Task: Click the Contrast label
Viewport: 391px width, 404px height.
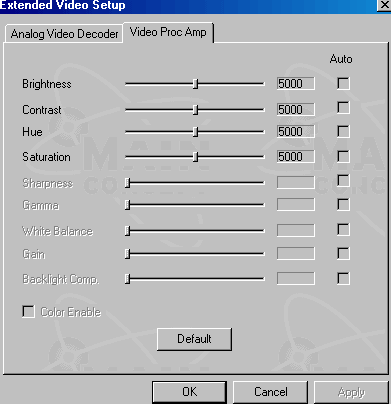Action: [42, 110]
